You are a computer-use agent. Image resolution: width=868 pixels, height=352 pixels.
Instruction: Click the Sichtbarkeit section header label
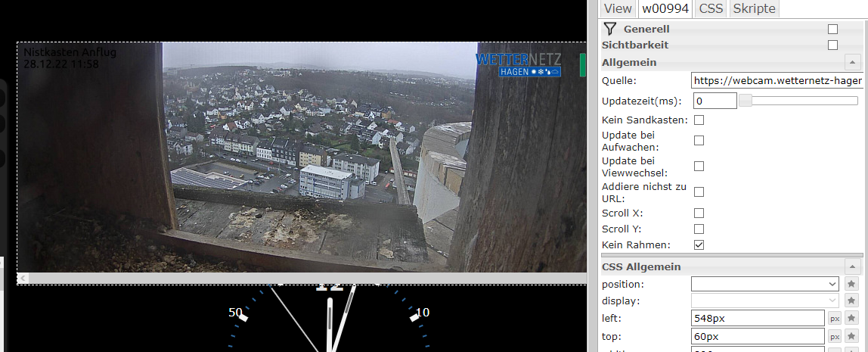point(635,45)
